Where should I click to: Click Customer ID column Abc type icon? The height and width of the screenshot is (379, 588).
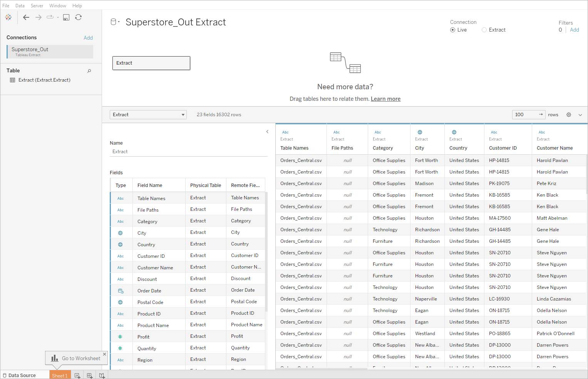pyautogui.click(x=494, y=132)
